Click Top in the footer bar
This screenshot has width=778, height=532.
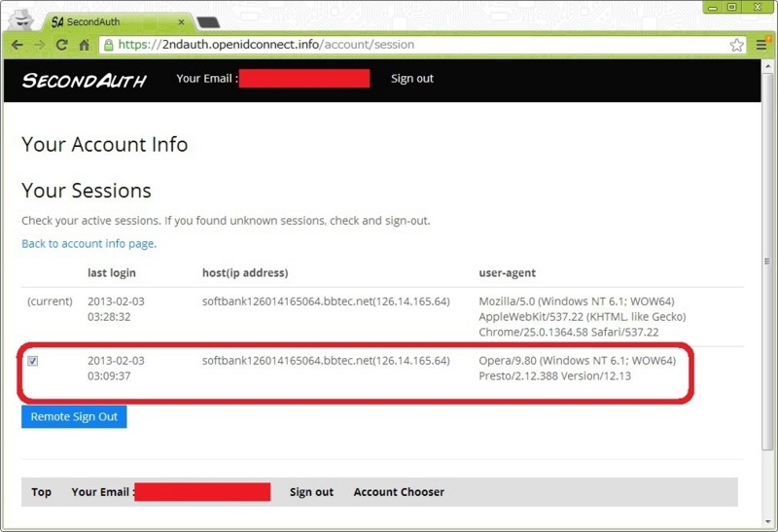pyautogui.click(x=41, y=492)
